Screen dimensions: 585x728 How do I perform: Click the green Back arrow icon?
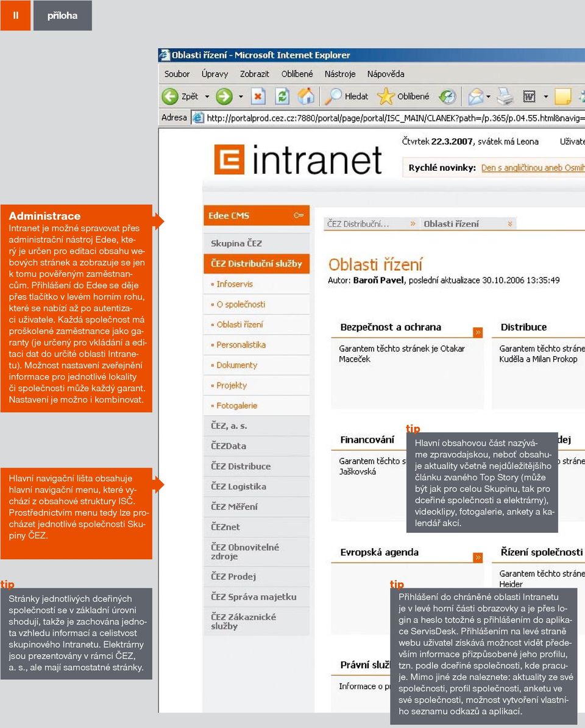point(170,96)
